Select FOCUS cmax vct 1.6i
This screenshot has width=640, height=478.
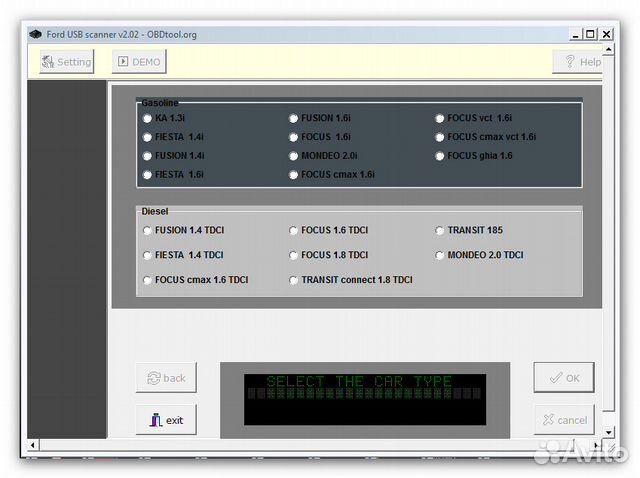click(x=439, y=137)
